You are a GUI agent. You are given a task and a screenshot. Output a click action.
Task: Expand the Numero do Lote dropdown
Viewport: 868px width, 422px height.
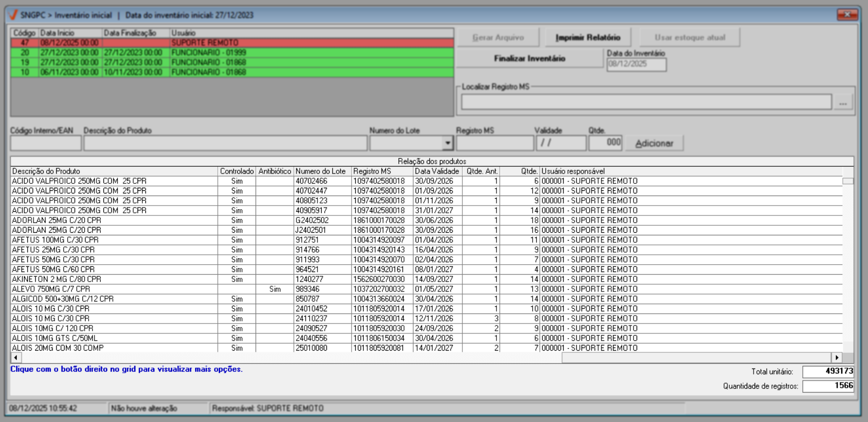(x=447, y=143)
